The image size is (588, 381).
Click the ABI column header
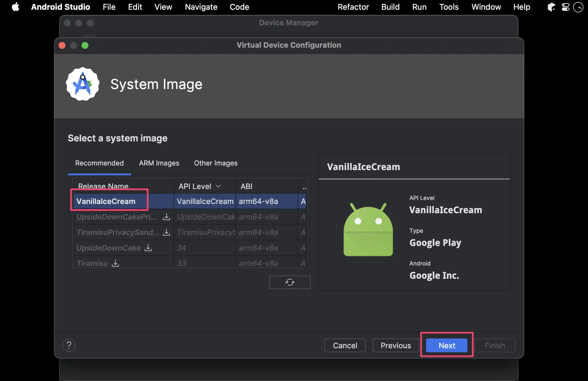tap(267, 186)
